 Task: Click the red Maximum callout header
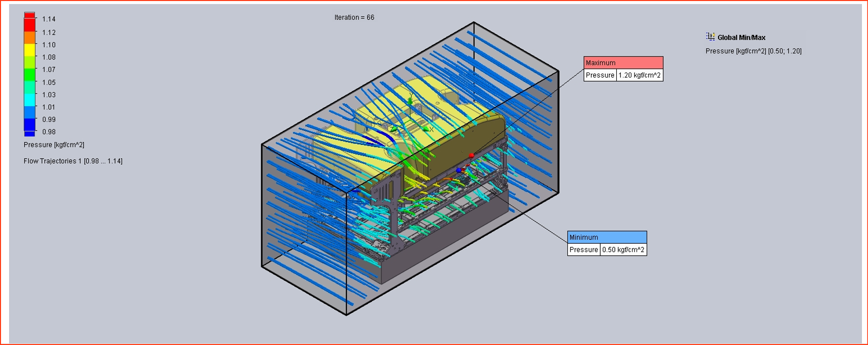(623, 62)
